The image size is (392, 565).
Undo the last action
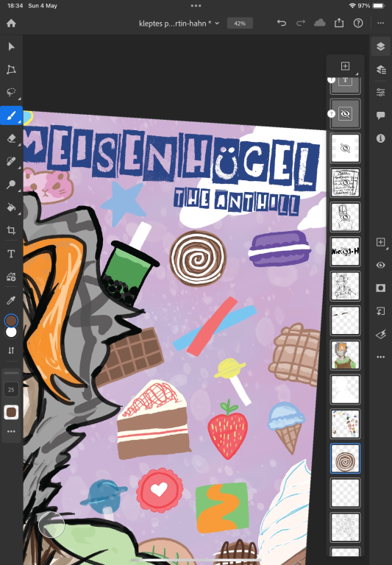[x=282, y=24]
